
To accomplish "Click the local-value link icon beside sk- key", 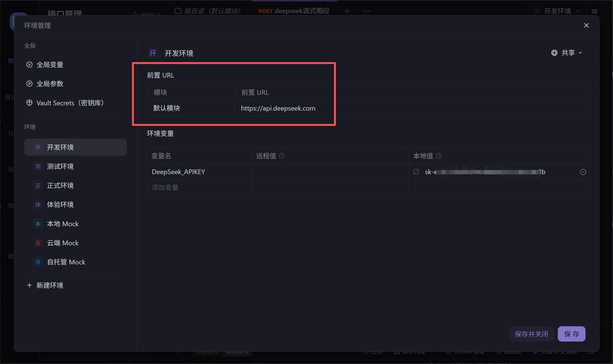I will point(416,172).
